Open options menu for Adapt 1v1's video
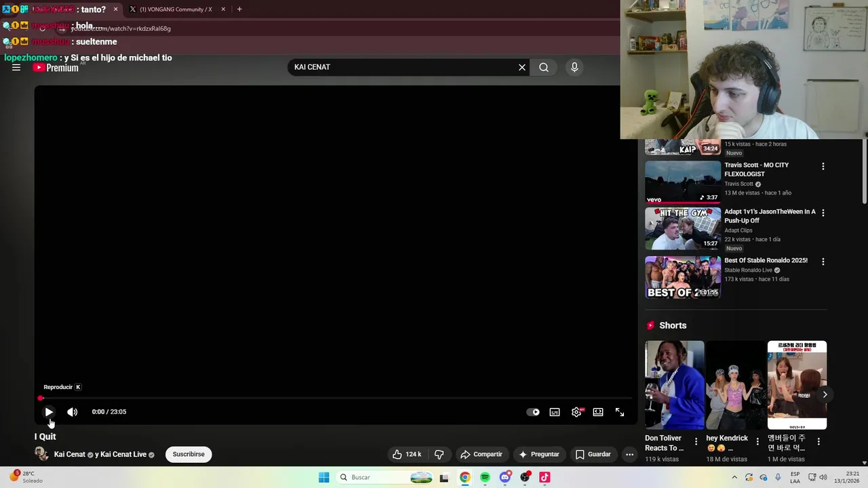 pyautogui.click(x=823, y=212)
